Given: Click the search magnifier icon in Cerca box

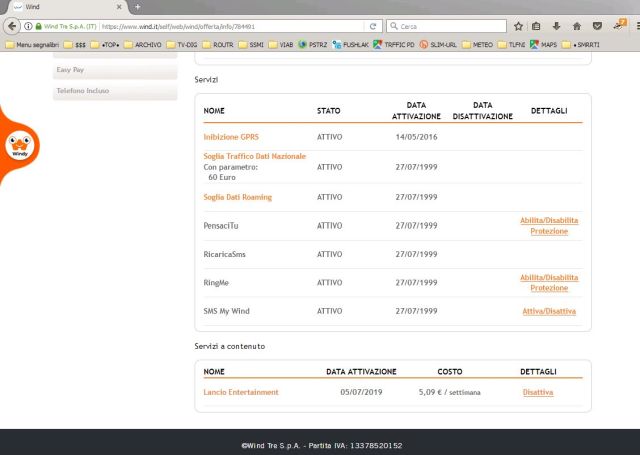Looking at the screenshot, I should coord(393,26).
